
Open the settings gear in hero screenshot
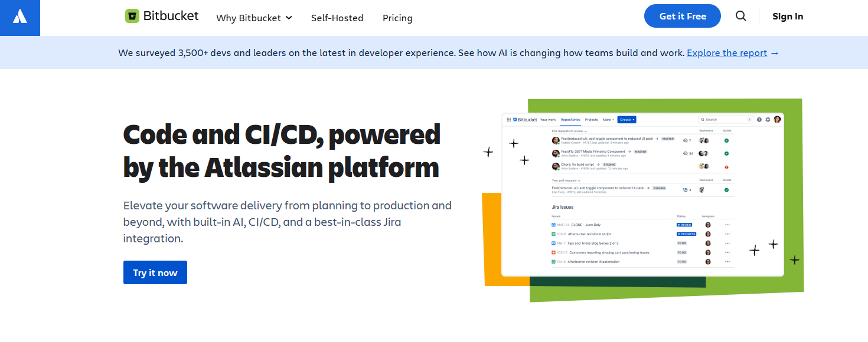768,120
